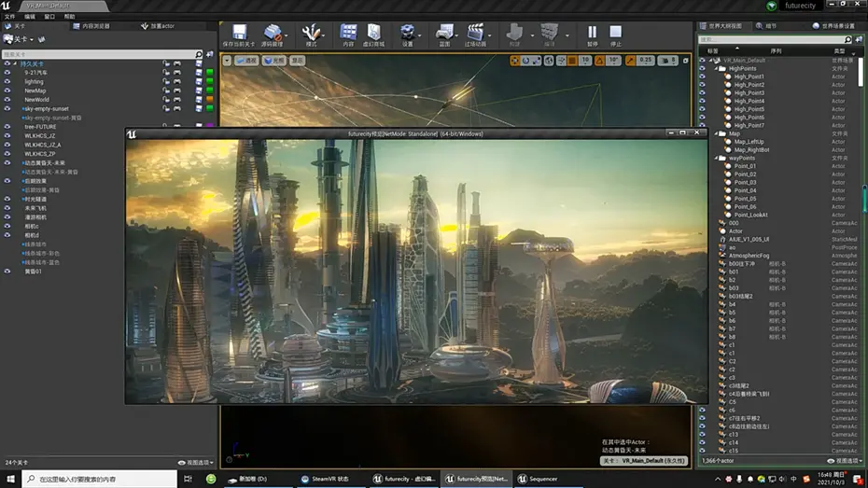
Task: Maximize the viewport with the corner icon
Action: (x=685, y=61)
